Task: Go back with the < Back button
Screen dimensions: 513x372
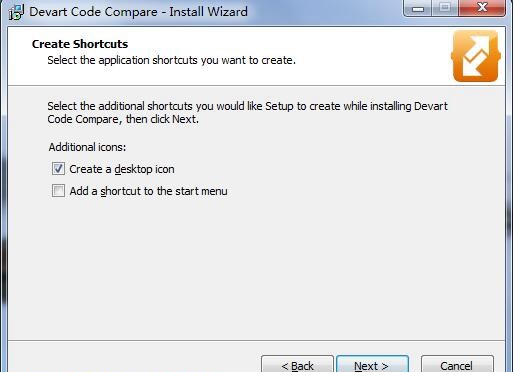Action: 297,364
